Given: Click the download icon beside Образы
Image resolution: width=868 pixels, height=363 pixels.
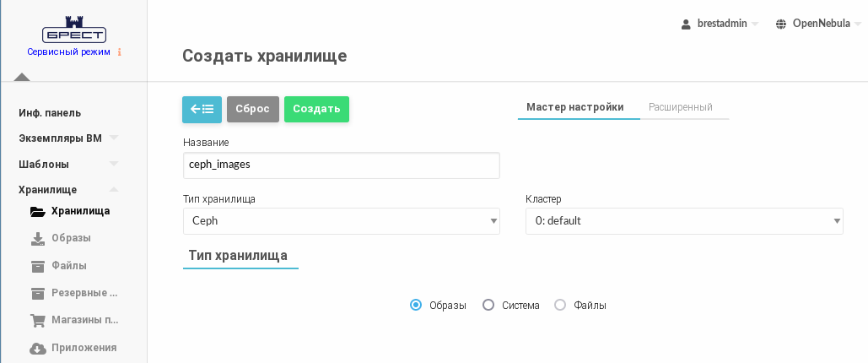Looking at the screenshot, I should click(37, 239).
